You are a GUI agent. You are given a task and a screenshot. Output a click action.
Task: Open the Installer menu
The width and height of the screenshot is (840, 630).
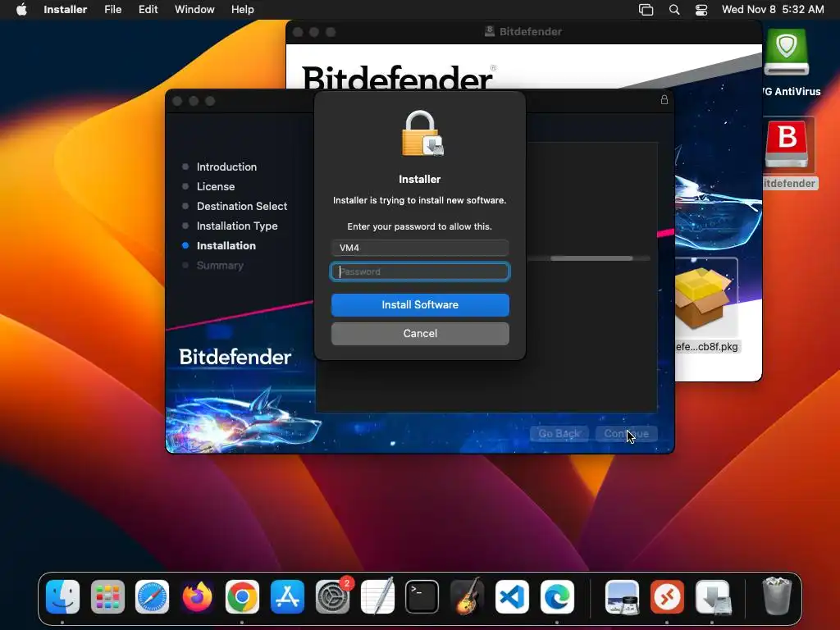click(x=66, y=10)
